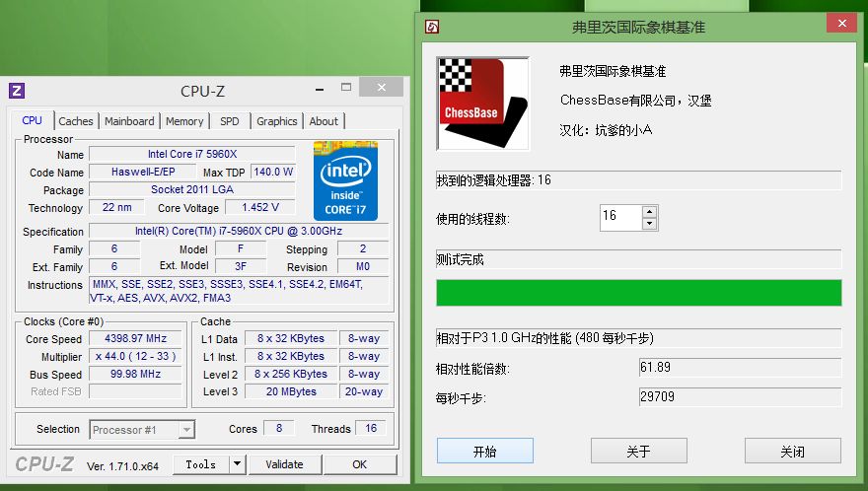The width and height of the screenshot is (868, 491).
Task: Start the benchmark with the 开始 button
Action: (485, 452)
